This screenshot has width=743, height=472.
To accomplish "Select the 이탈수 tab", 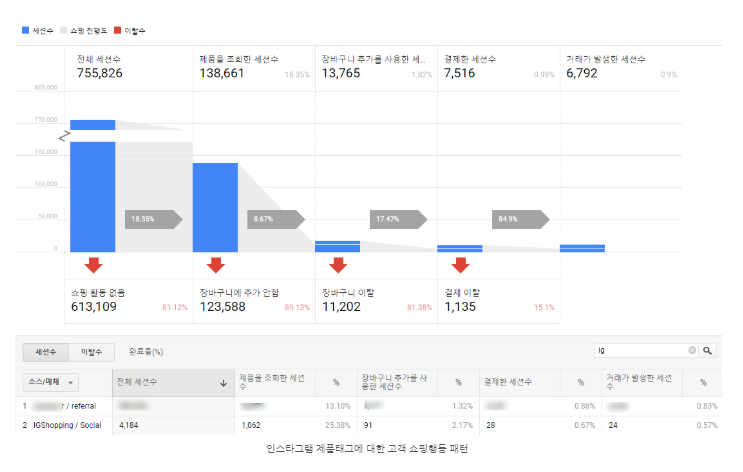I will click(x=91, y=352).
